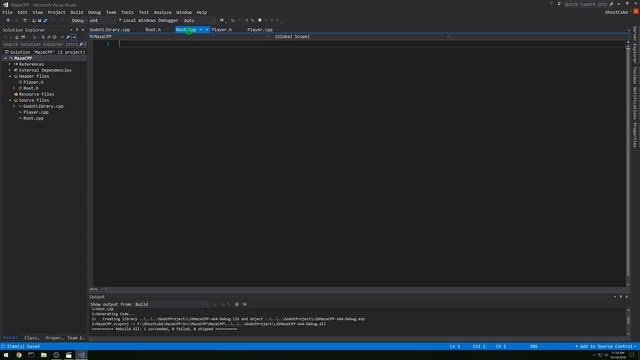Image resolution: width=640 pixels, height=360 pixels.
Task: Open the Analyze menu
Action: (162, 12)
